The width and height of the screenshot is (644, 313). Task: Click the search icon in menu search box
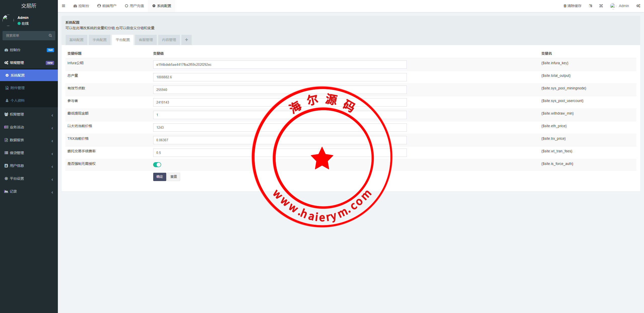click(50, 36)
